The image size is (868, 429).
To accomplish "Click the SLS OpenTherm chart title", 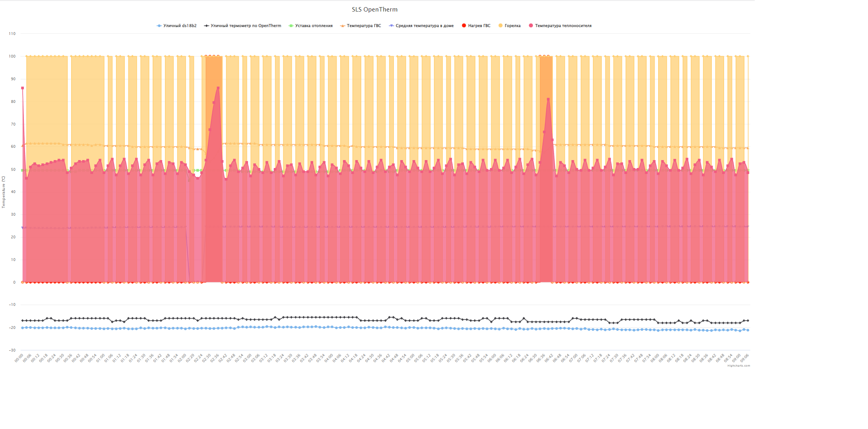I will pos(374,10).
